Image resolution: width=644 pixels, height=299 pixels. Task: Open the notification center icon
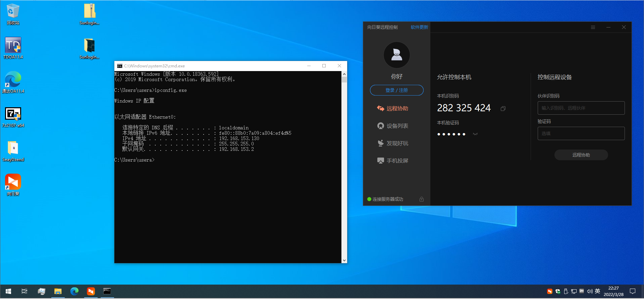point(633,291)
